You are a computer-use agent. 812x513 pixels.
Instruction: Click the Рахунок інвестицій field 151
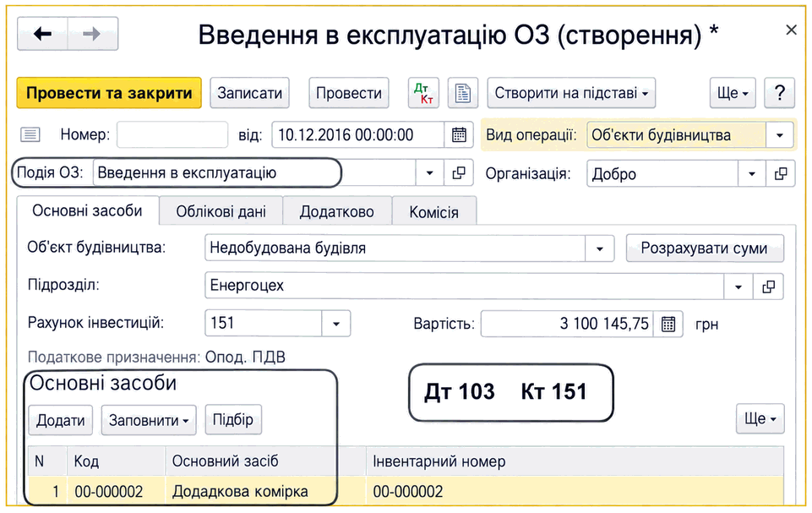pos(263,324)
